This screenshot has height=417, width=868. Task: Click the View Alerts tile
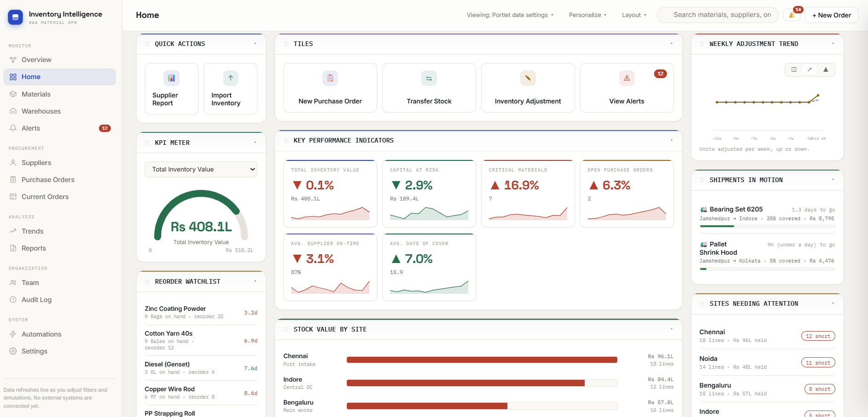coord(627,88)
